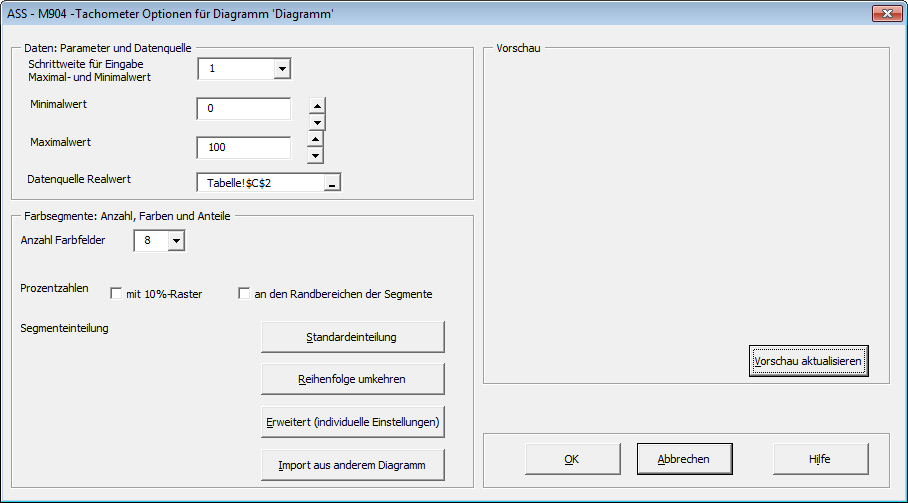The height and width of the screenshot is (503, 908).
Task: Click the Minimalwert decrease arrow
Action: [317, 122]
